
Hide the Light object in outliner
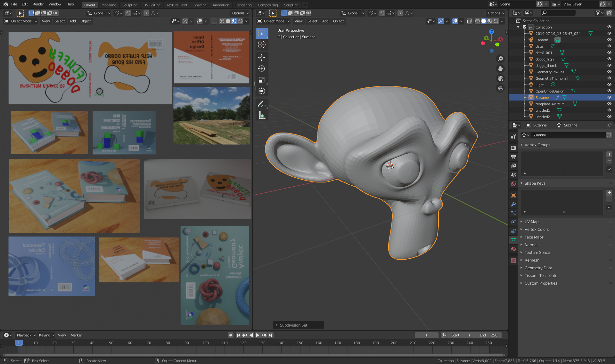point(609,85)
